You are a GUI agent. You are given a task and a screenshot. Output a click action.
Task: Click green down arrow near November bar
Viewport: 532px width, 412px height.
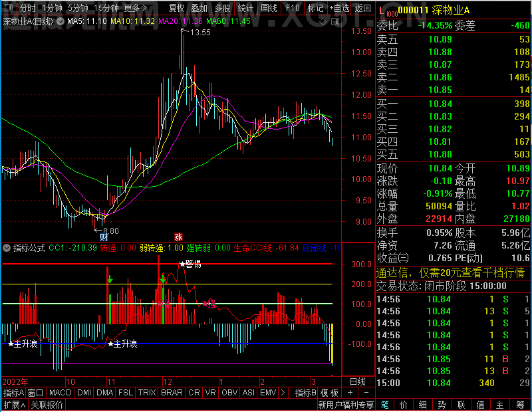point(110,279)
